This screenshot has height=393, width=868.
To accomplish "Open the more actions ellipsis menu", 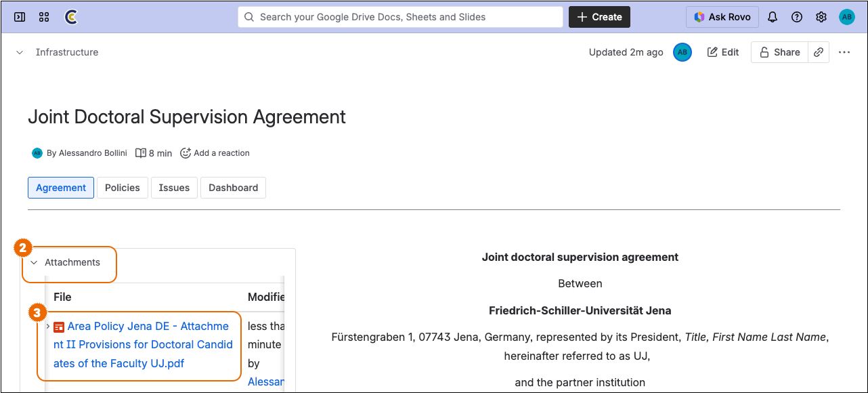I will (844, 52).
